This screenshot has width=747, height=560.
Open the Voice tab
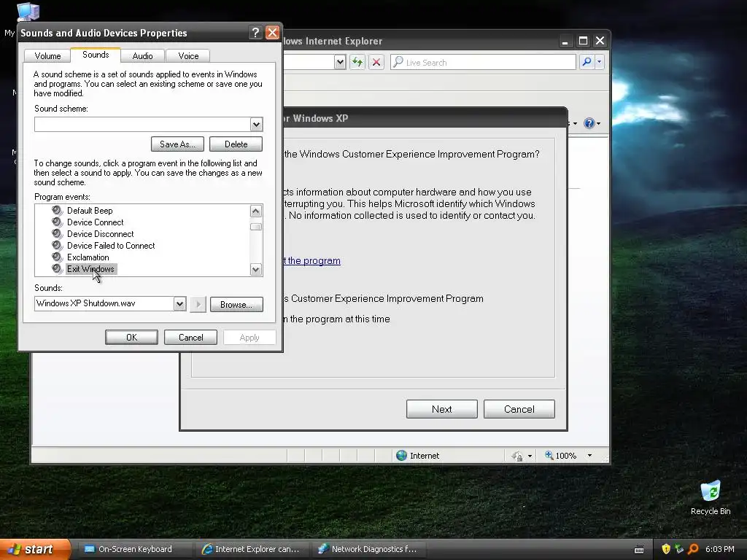pyautogui.click(x=188, y=55)
